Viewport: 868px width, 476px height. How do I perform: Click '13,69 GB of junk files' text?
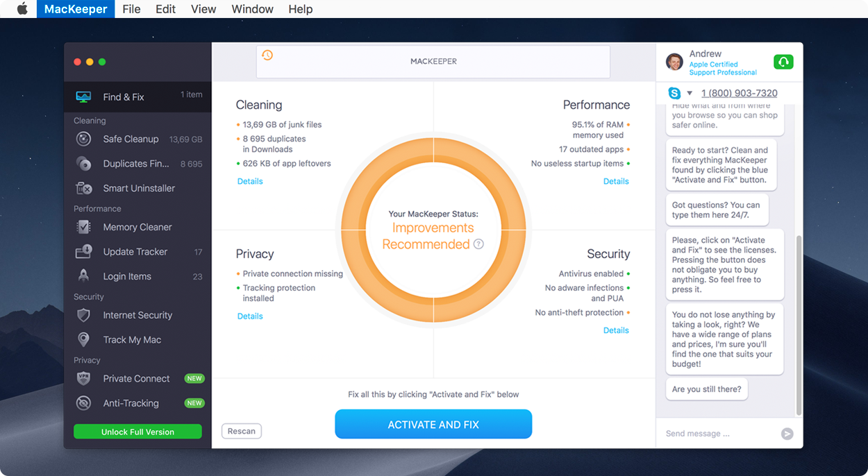click(x=282, y=124)
